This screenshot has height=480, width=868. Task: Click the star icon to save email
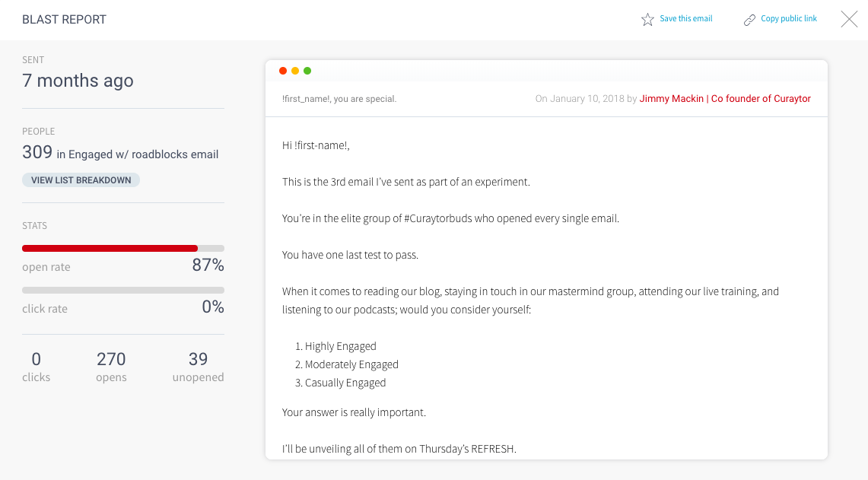coord(647,20)
